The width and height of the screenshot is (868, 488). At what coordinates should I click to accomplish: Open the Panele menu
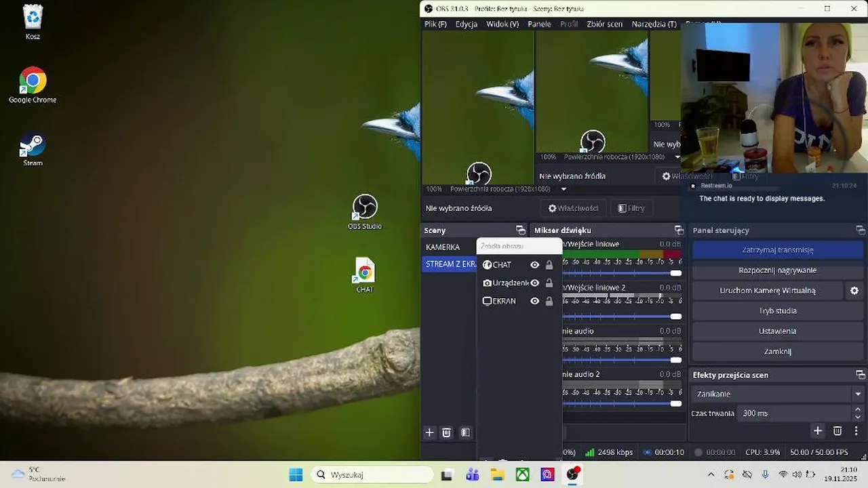click(539, 24)
